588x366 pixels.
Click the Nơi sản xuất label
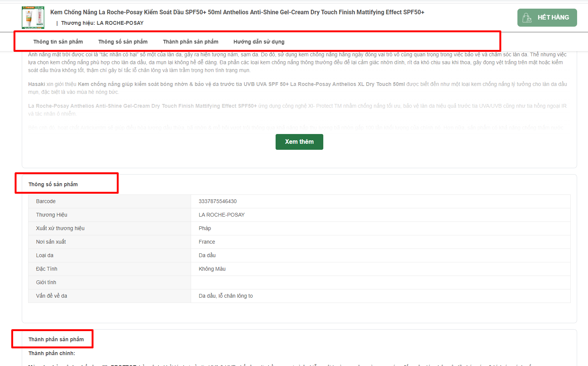point(51,242)
